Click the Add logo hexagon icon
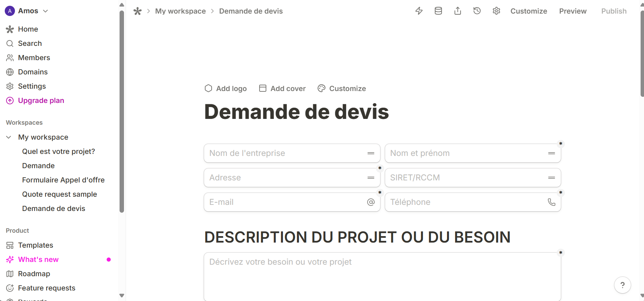The height and width of the screenshot is (301, 644). tap(209, 88)
